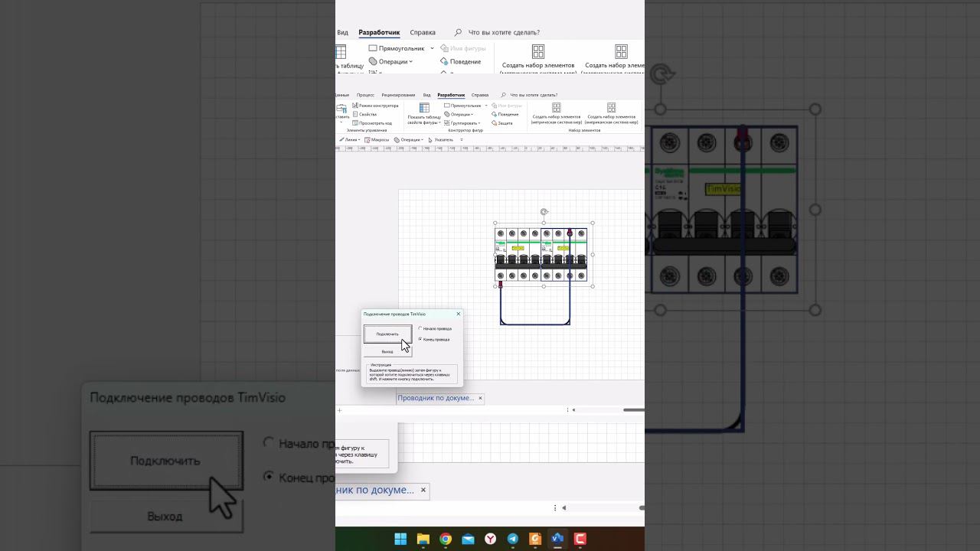
Task: Click rotation handle above breaker shape
Action: pyautogui.click(x=544, y=212)
